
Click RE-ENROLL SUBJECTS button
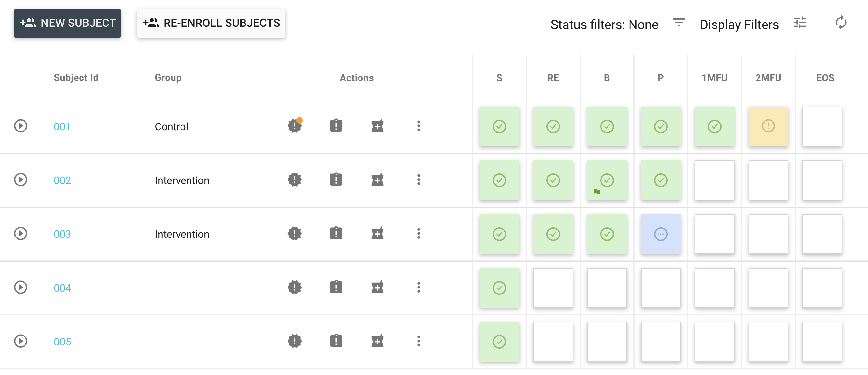(211, 23)
